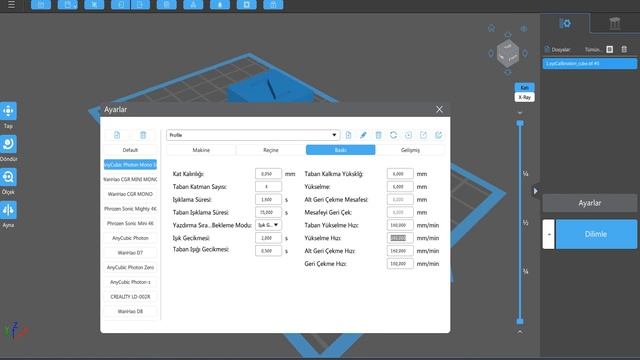The height and width of the screenshot is (360, 640).
Task: Collapse the right side panel arrow
Action: (536, 191)
